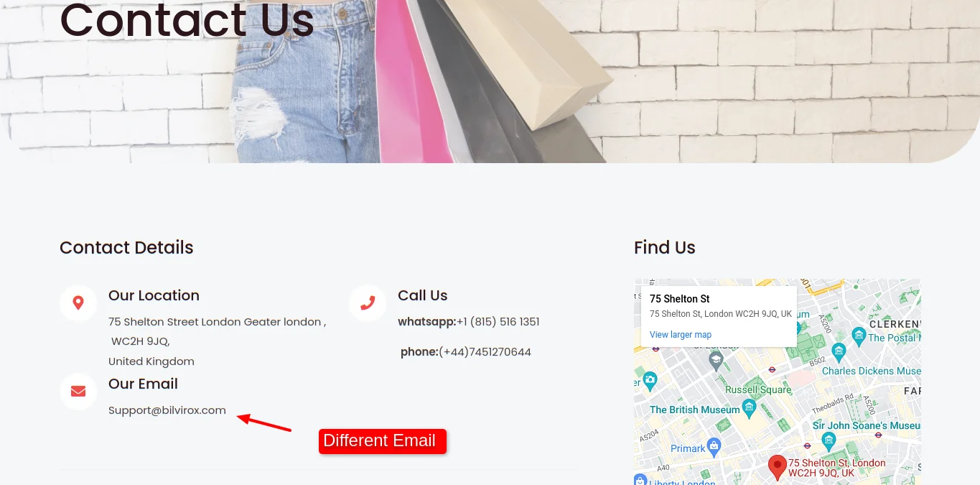Screen dimensions: 980x485
Task: Click the red map marker pin on the map
Action: (777, 468)
